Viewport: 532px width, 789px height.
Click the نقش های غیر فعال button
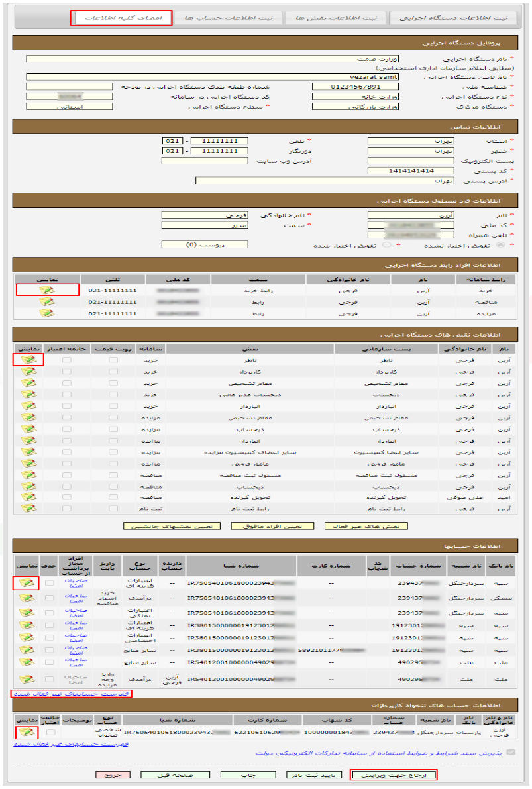366,526
